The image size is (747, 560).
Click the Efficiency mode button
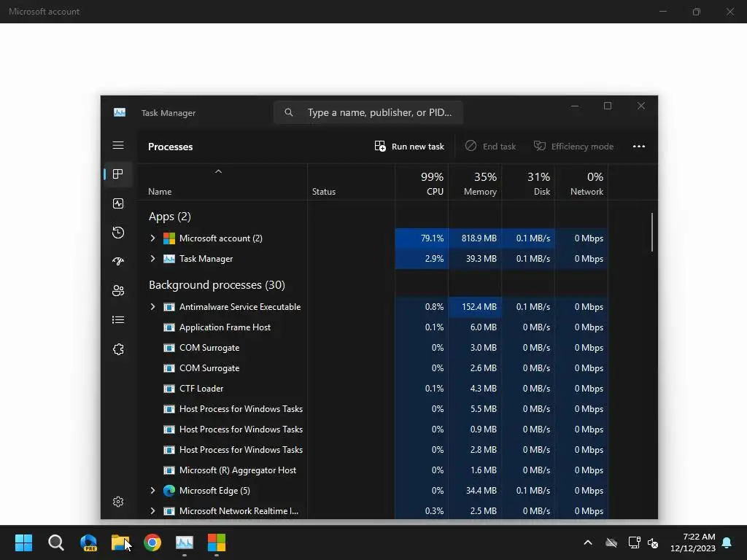[573, 146]
